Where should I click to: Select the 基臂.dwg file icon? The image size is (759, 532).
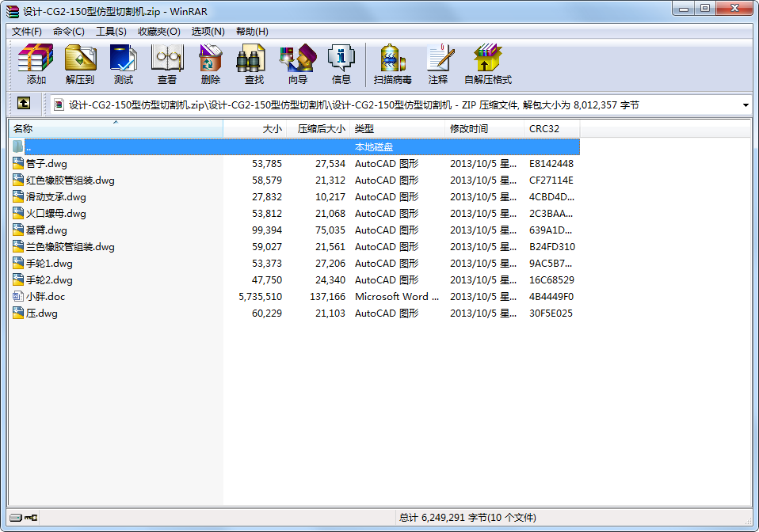click(18, 230)
